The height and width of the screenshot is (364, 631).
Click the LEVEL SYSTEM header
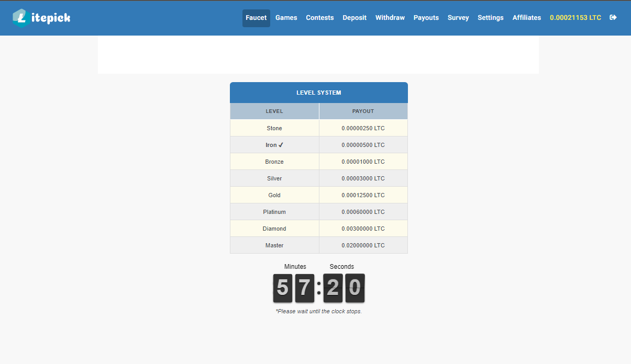pos(319,93)
